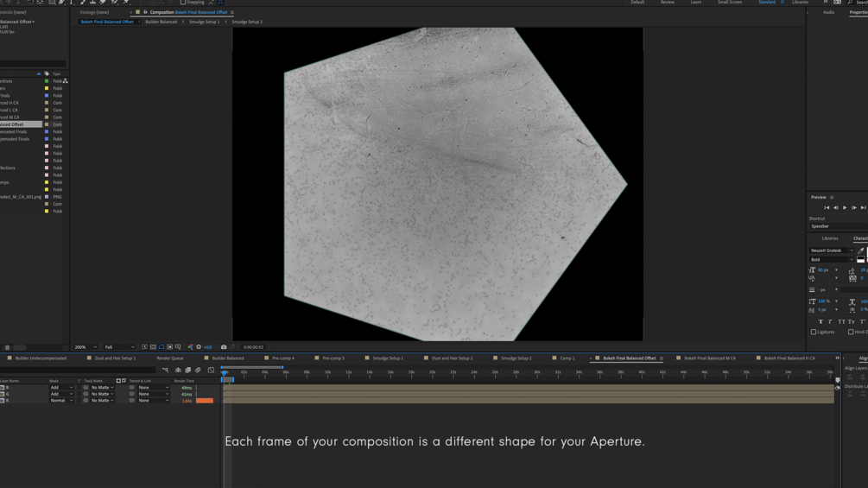
Task: Step forward one frame in the Preview panel
Action: coord(853,207)
